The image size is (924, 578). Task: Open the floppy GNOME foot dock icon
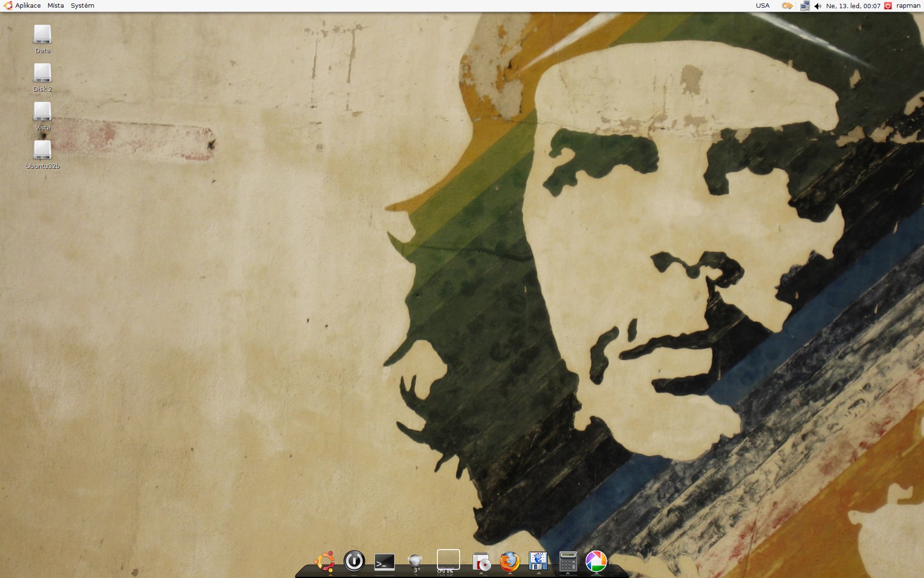[539, 562]
